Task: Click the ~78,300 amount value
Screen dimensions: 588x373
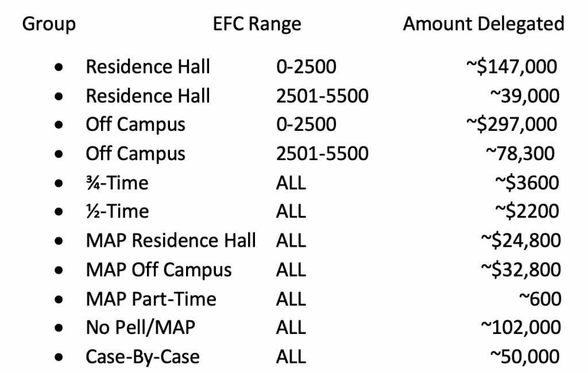Action: [x=520, y=154]
